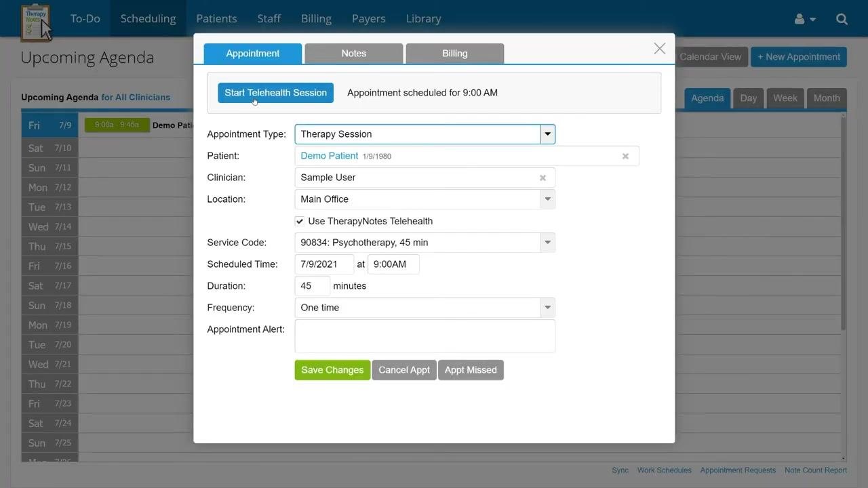Click the Appt Missed button
Screen dimensions: 868x488
(x=471, y=370)
